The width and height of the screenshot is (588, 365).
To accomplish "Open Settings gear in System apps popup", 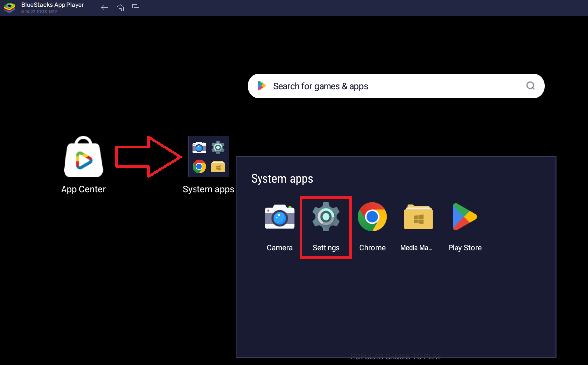I will (326, 217).
